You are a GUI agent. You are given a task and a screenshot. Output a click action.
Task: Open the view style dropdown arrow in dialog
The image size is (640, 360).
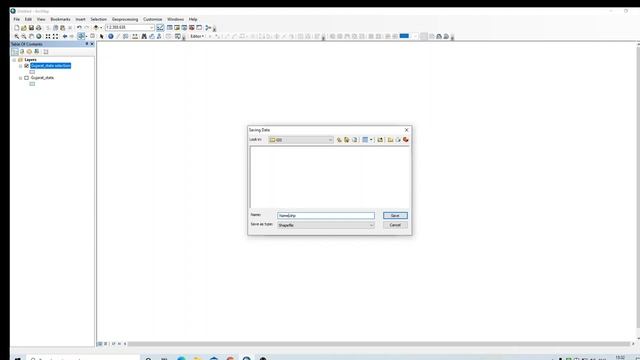click(x=371, y=140)
